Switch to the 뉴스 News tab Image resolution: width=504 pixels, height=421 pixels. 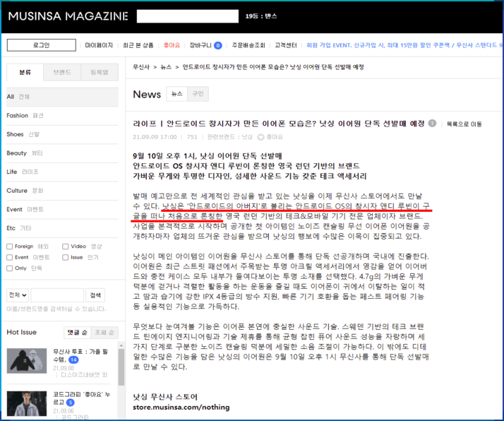coord(176,94)
